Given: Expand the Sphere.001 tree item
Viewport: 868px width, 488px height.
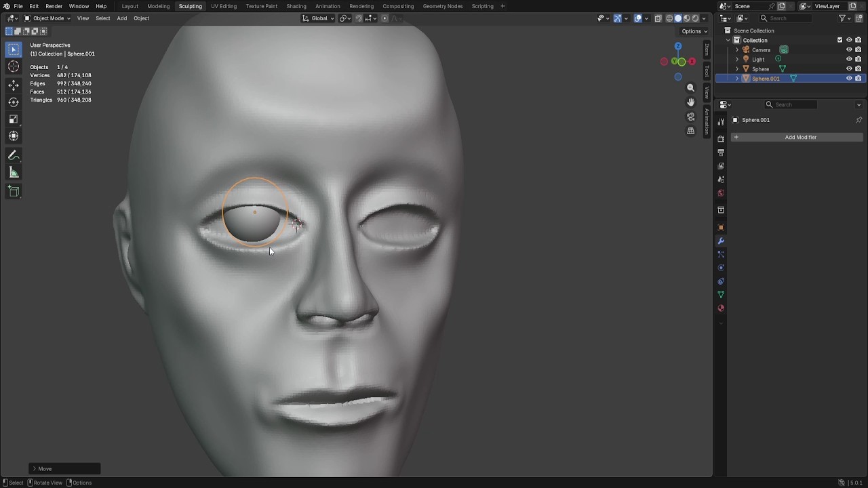Looking at the screenshot, I should [737, 79].
